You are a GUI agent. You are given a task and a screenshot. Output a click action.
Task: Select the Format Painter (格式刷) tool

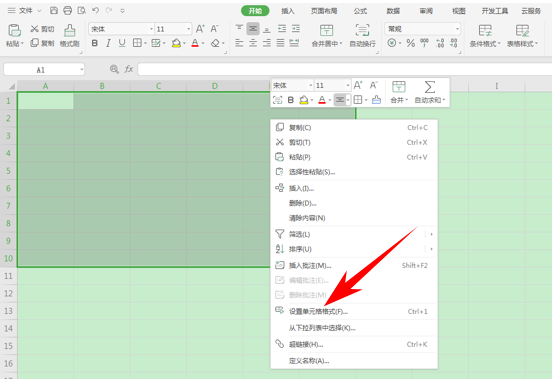coord(69,35)
